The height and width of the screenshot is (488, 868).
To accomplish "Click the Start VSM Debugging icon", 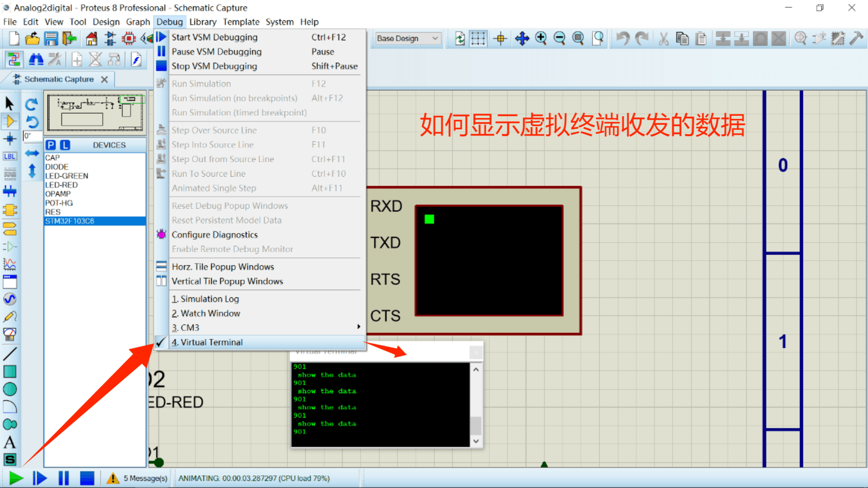I will coord(161,37).
